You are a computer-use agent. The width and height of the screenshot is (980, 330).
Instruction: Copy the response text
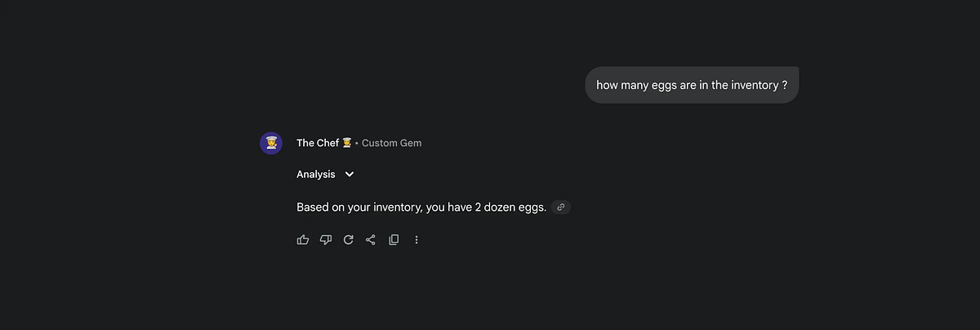(x=394, y=240)
